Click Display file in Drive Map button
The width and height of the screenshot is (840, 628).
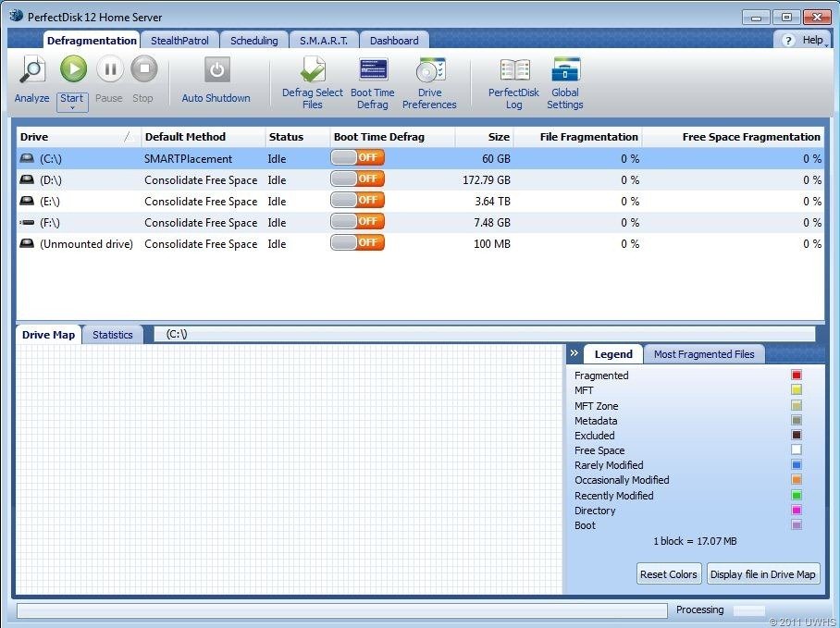pos(763,574)
